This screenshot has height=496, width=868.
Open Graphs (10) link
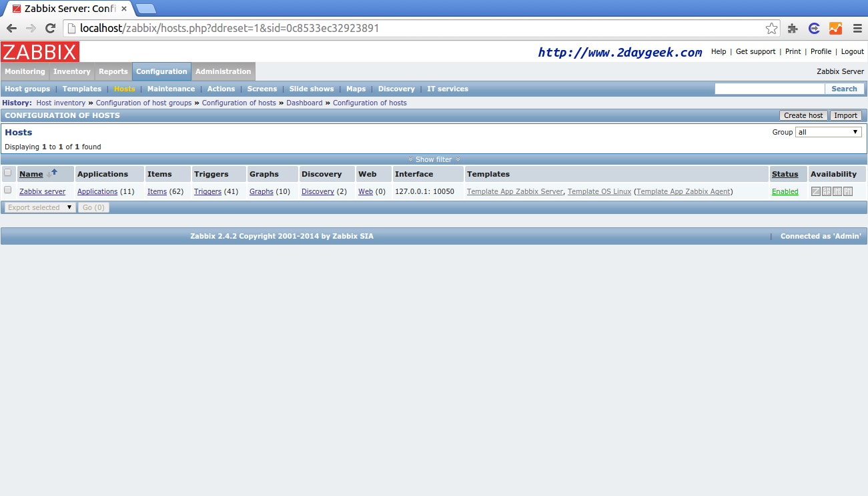point(262,191)
